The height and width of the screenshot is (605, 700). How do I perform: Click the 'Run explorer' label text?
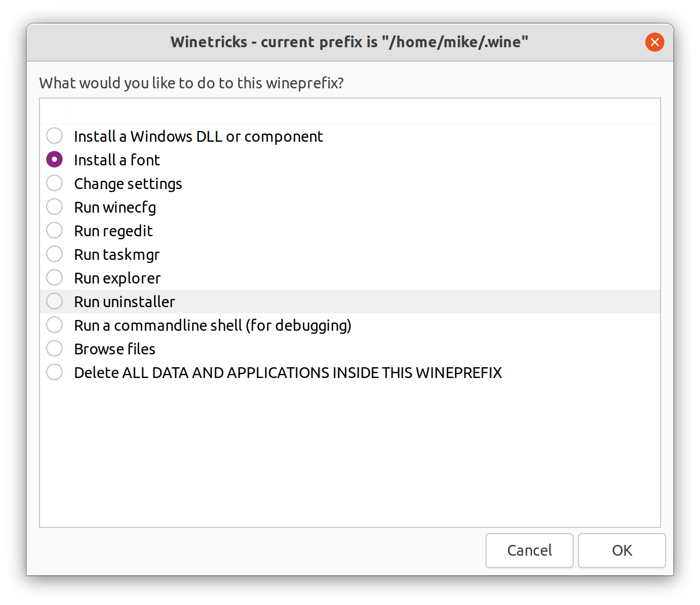point(118,279)
